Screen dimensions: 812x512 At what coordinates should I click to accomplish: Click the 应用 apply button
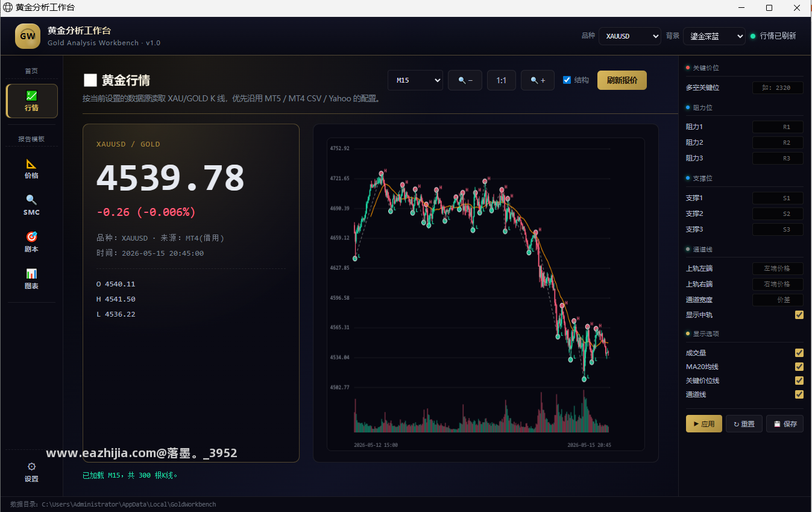pyautogui.click(x=703, y=424)
